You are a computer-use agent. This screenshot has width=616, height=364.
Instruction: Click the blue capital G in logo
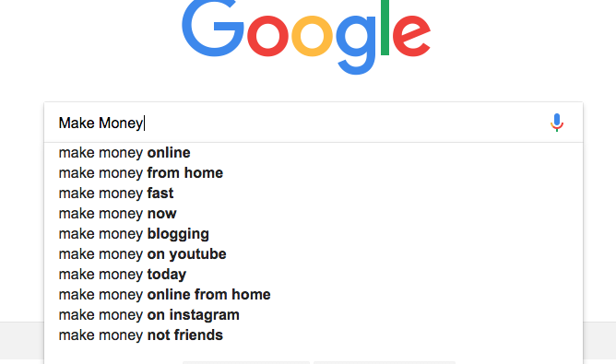(213, 29)
